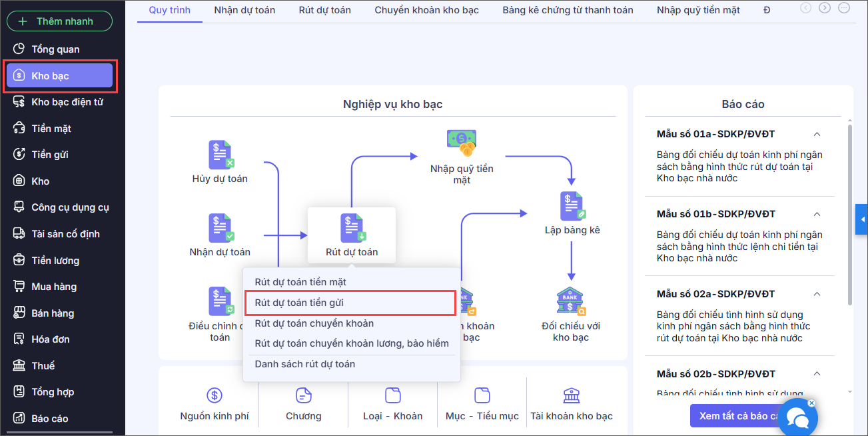Viewport: 868px width, 436px height.
Task: Open the Bán hàng sidebar icon
Action: pos(19,313)
